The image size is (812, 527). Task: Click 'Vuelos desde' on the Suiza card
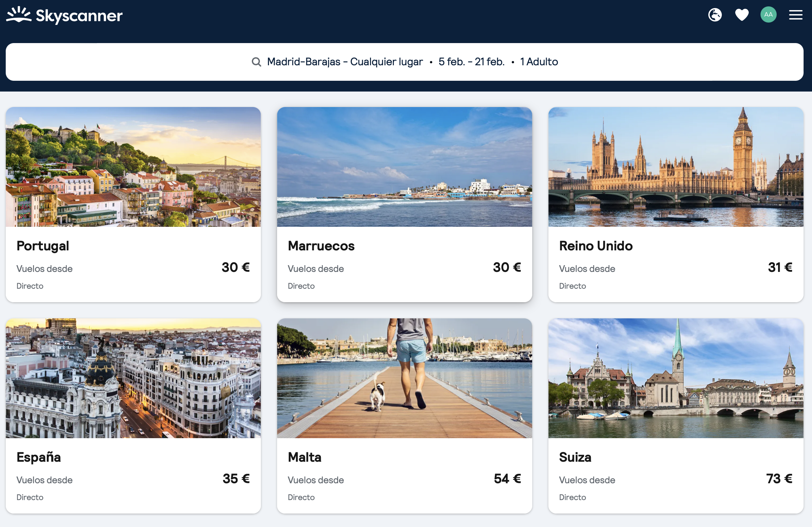pyautogui.click(x=587, y=480)
